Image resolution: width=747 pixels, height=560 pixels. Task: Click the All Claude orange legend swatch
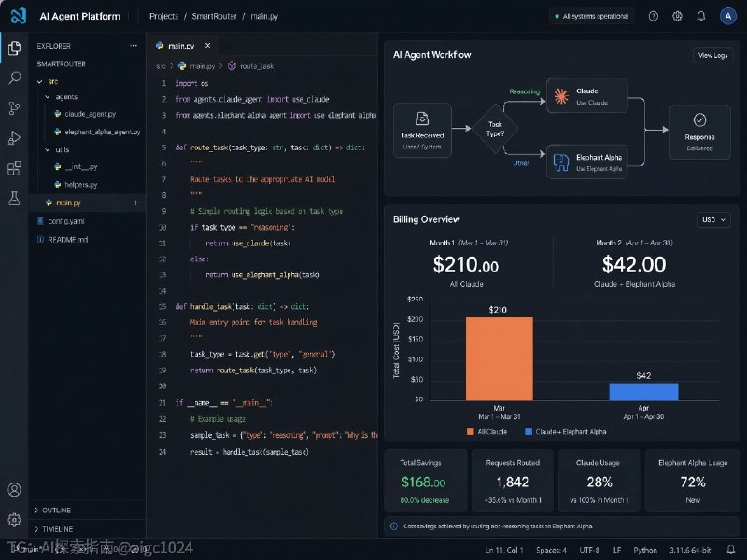click(471, 431)
